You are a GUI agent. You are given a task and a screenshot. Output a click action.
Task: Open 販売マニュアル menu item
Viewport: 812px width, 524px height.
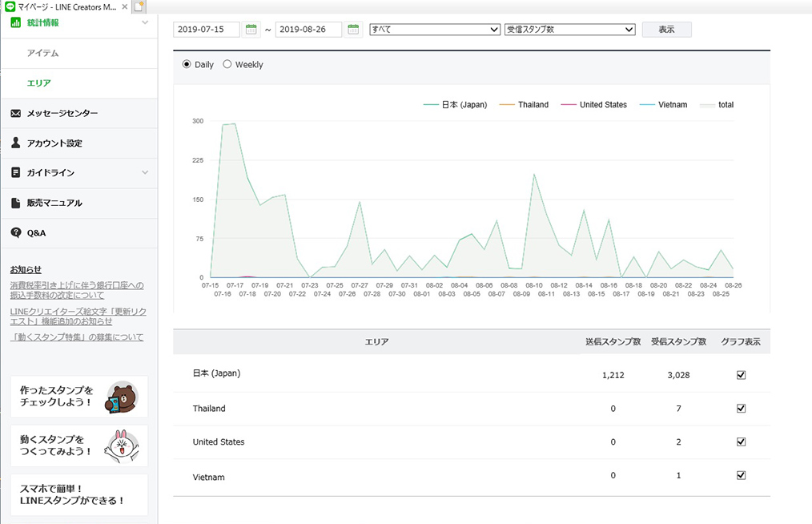pos(54,203)
